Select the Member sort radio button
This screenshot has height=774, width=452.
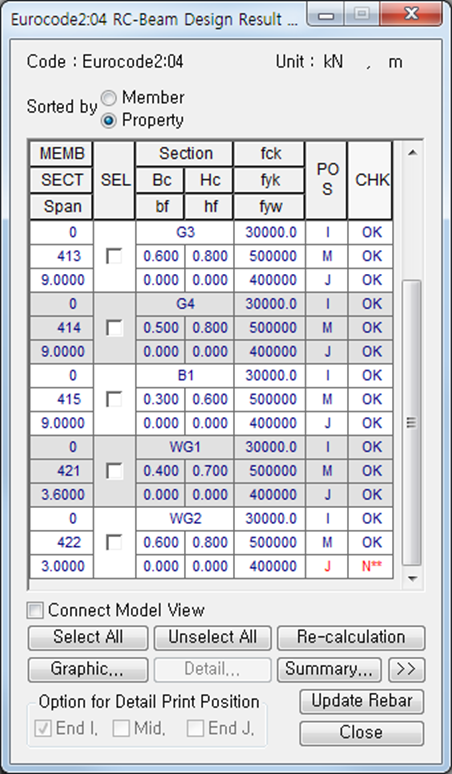(x=109, y=98)
